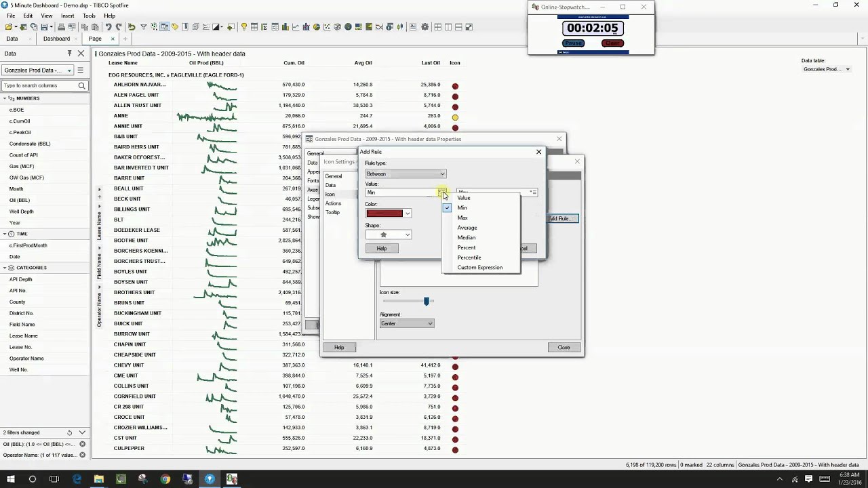Click Close button in Icon Settings dialog
The height and width of the screenshot is (488, 868).
click(564, 348)
